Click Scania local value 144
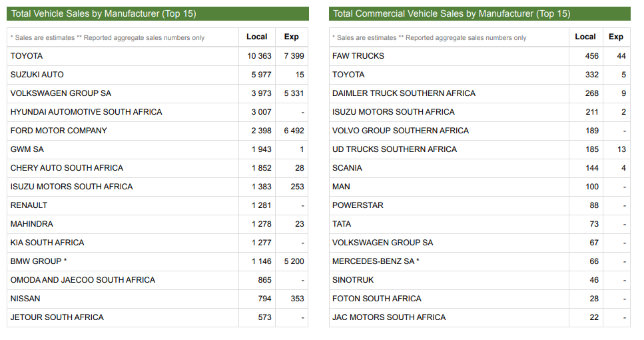The image size is (644, 340). pyautogui.click(x=592, y=168)
